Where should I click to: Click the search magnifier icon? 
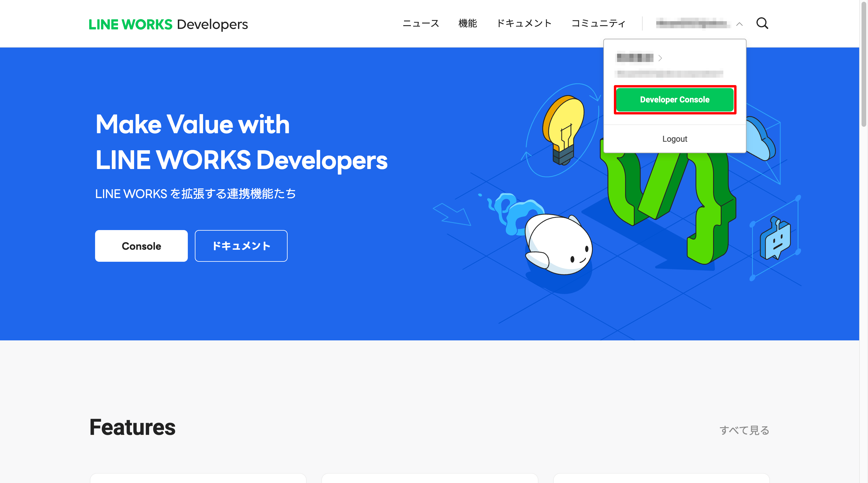coord(762,23)
